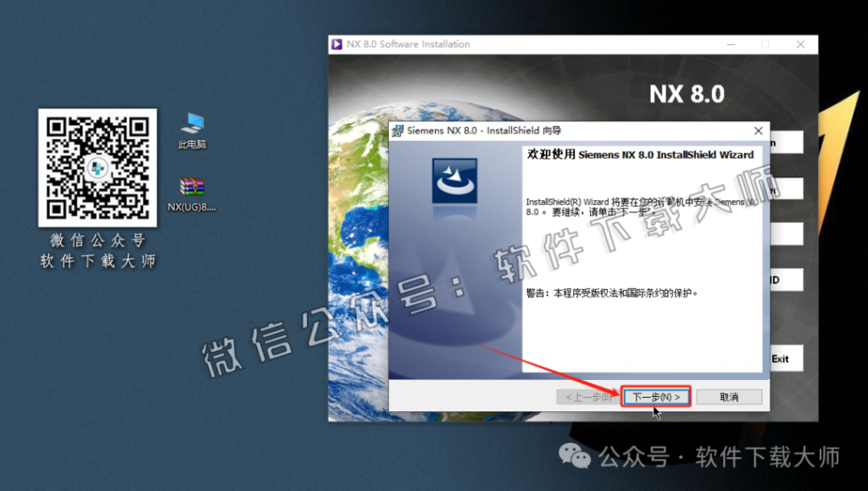
Task: Click the 微信公众号 软件下载大师 caption below the QR code
Action: click(x=97, y=248)
